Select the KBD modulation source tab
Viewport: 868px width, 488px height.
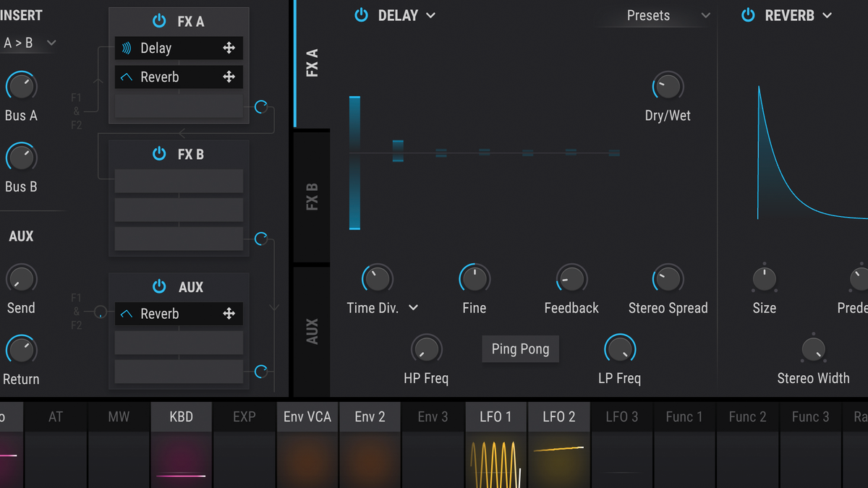point(181,416)
